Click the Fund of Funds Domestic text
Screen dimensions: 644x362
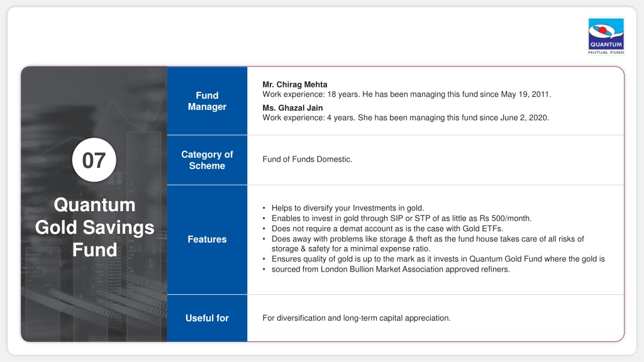307,159
